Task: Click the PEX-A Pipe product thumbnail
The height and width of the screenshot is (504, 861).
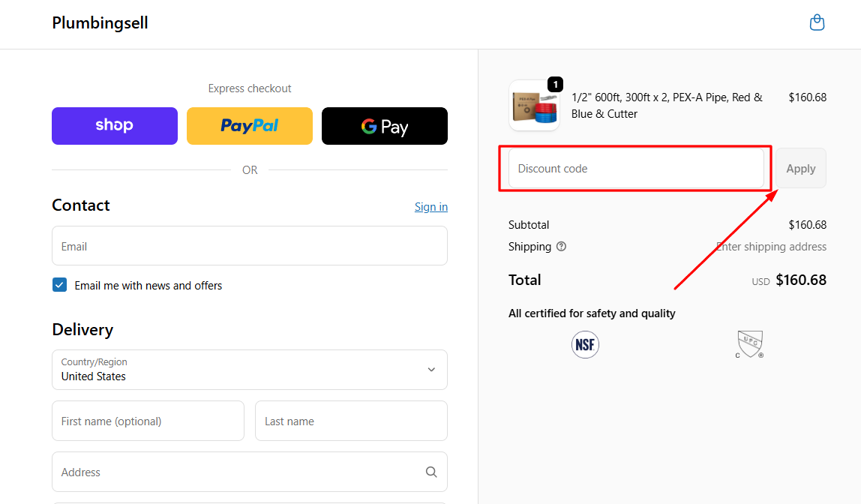Action: (x=534, y=106)
